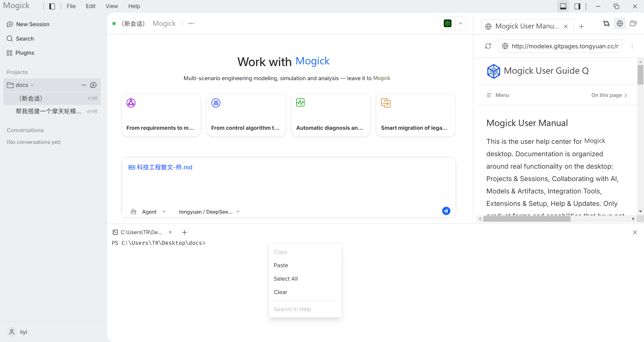Expand On this page section
Image resolution: width=644 pixels, height=342 pixels.
609,95
